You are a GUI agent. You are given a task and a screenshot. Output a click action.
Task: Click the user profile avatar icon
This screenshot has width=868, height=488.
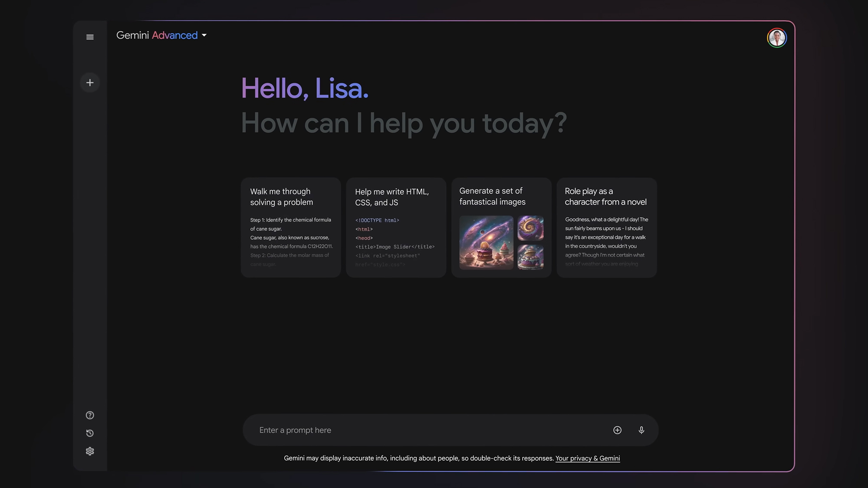point(777,37)
